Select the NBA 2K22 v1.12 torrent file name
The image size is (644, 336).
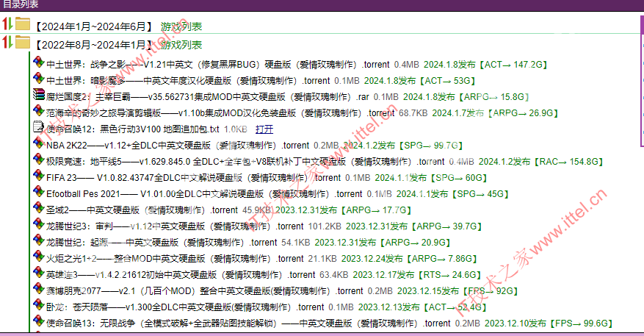[178, 146]
